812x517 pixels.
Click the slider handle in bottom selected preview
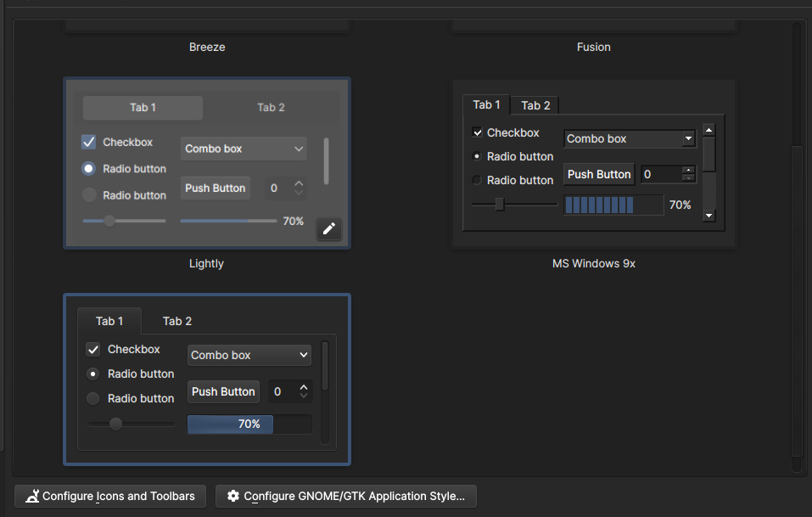tap(115, 424)
